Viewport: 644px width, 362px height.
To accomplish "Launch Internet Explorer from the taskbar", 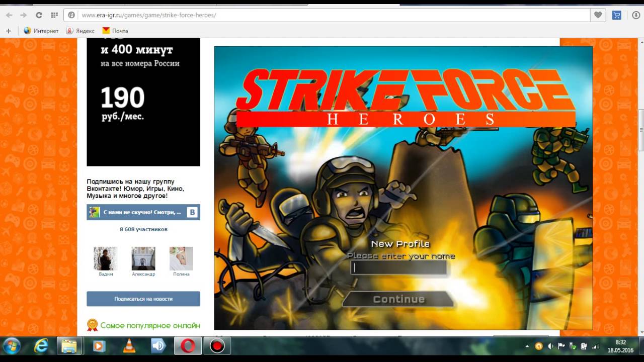I will (41, 346).
